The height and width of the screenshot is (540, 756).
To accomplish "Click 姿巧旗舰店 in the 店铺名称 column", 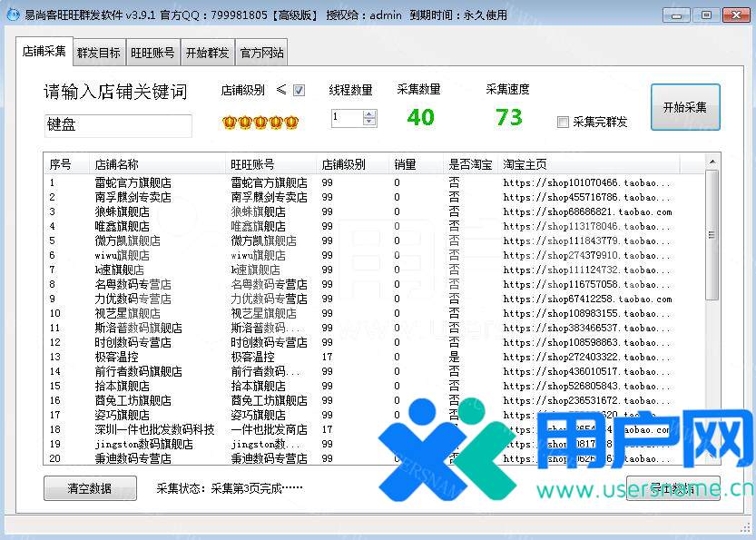I will 122,415.
